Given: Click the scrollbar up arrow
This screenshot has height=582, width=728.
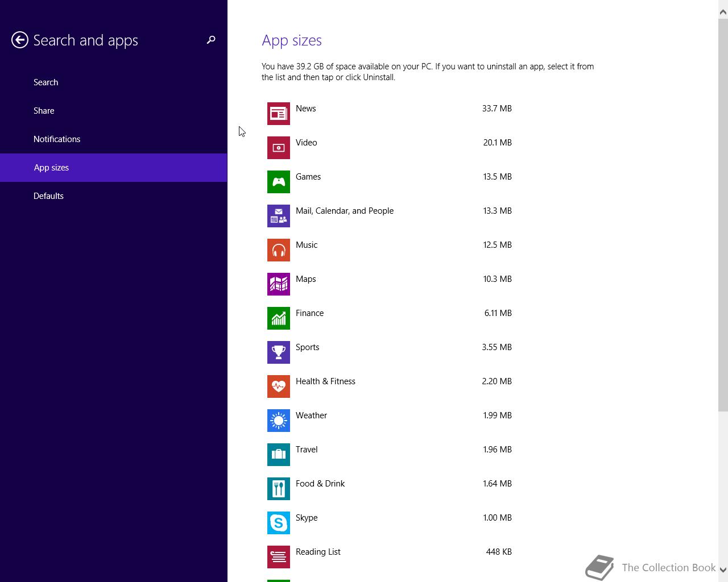Looking at the screenshot, I should [723, 13].
